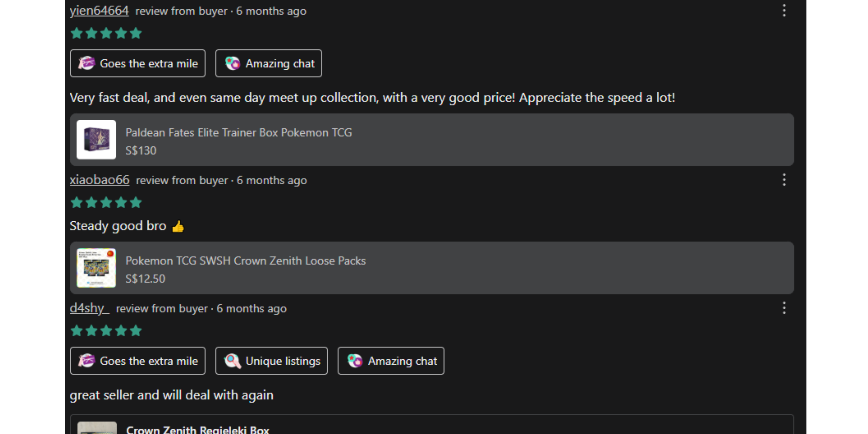
Task: Click the five-star rating on yien64664's review
Action: 106,33
